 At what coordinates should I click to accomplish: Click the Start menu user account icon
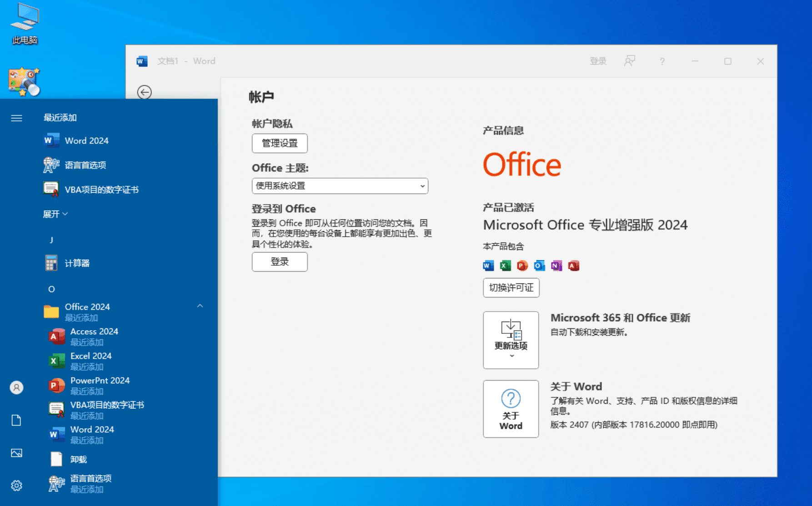16,387
